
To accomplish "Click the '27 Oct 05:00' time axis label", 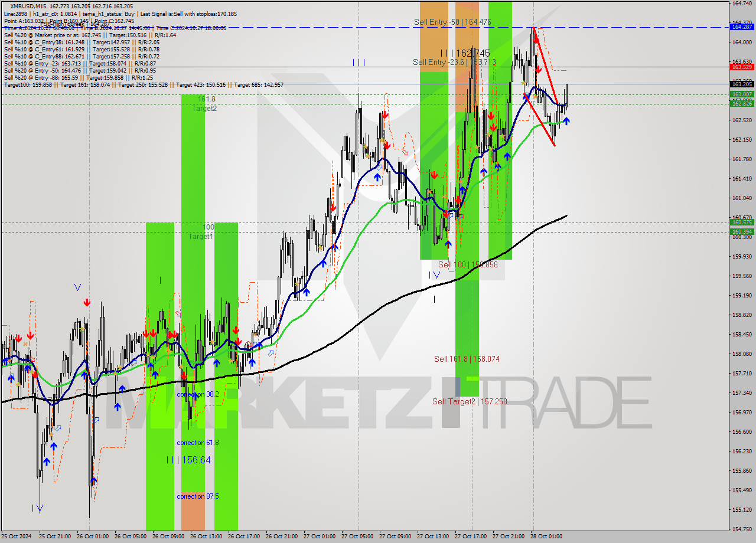I will [x=357, y=537].
